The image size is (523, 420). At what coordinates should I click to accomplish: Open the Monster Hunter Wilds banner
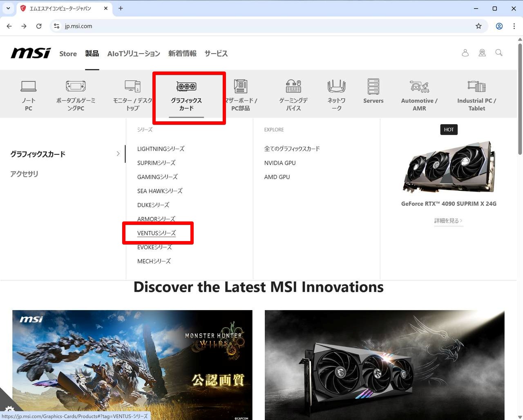132,365
